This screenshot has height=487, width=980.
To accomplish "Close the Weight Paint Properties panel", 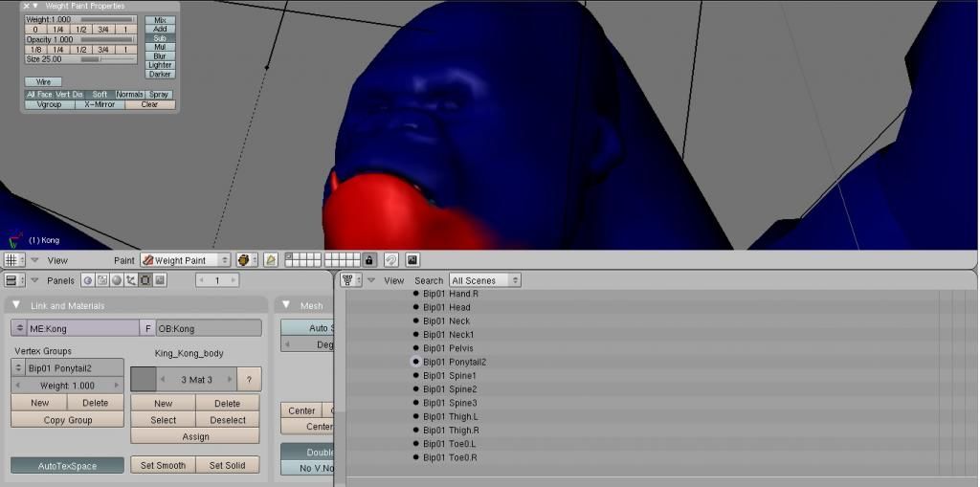I will click(26, 6).
